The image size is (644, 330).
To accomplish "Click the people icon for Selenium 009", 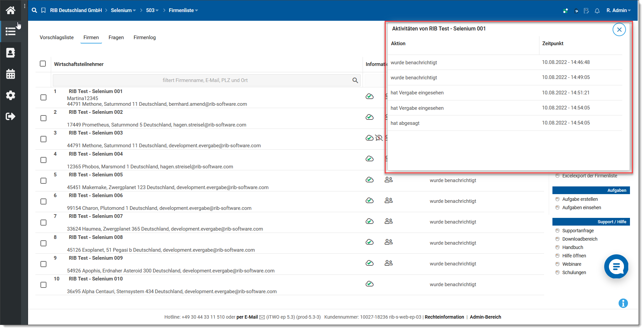I will pyautogui.click(x=389, y=263).
